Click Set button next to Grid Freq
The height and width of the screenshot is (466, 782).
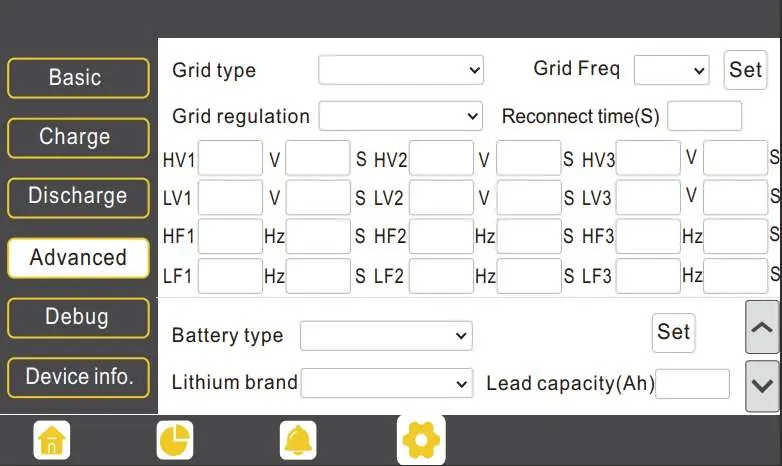[745, 70]
